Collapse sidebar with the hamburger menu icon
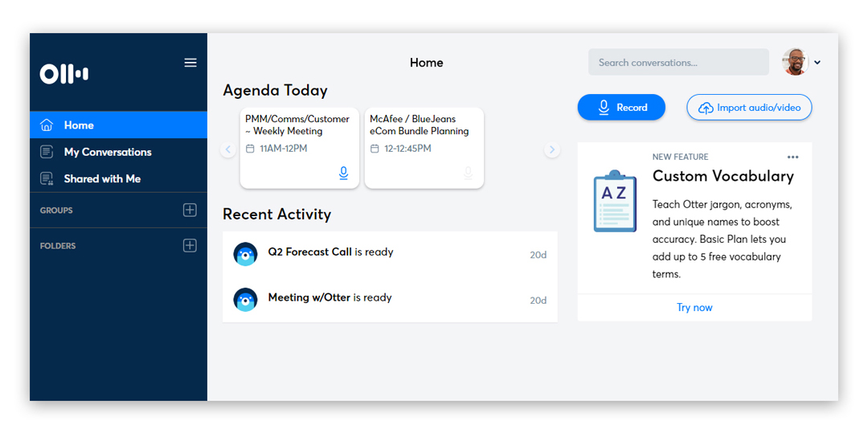 [x=190, y=63]
